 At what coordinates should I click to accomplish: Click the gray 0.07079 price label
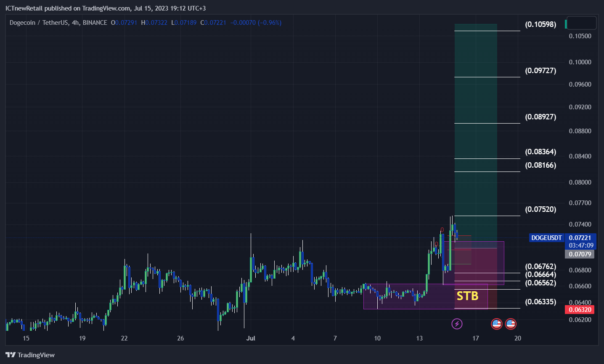click(580, 254)
